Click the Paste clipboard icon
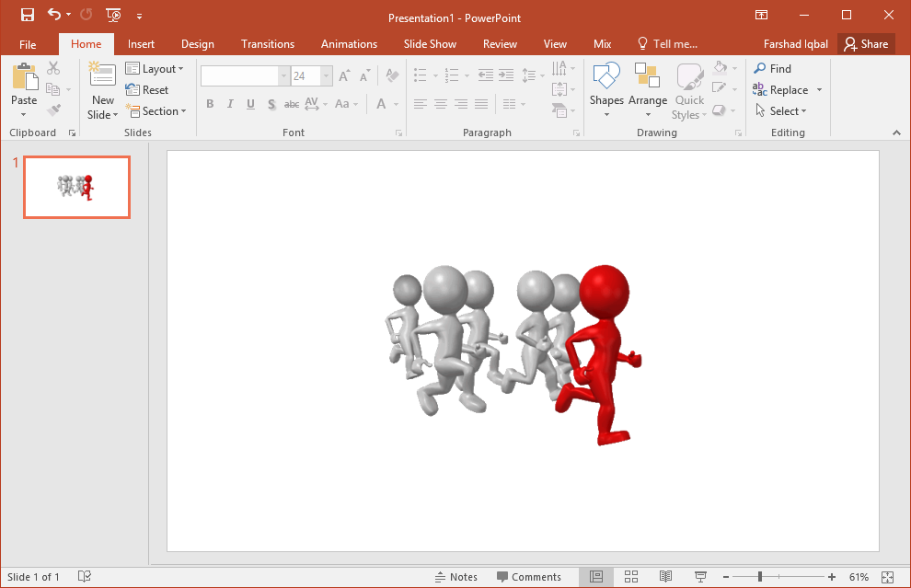The image size is (911, 588). coord(24,77)
